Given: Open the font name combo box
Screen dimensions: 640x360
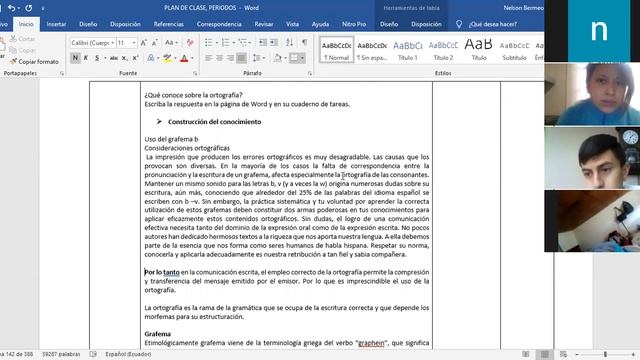Looking at the screenshot, I should coord(93,42).
